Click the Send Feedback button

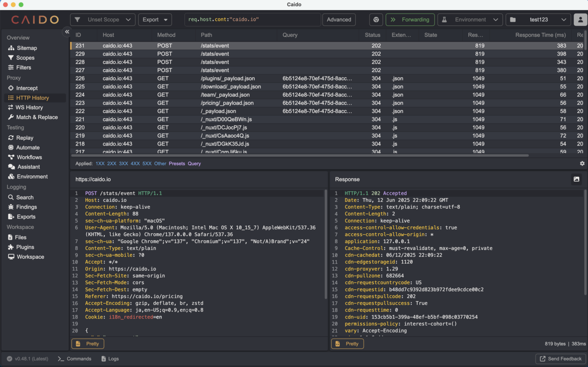(561, 359)
